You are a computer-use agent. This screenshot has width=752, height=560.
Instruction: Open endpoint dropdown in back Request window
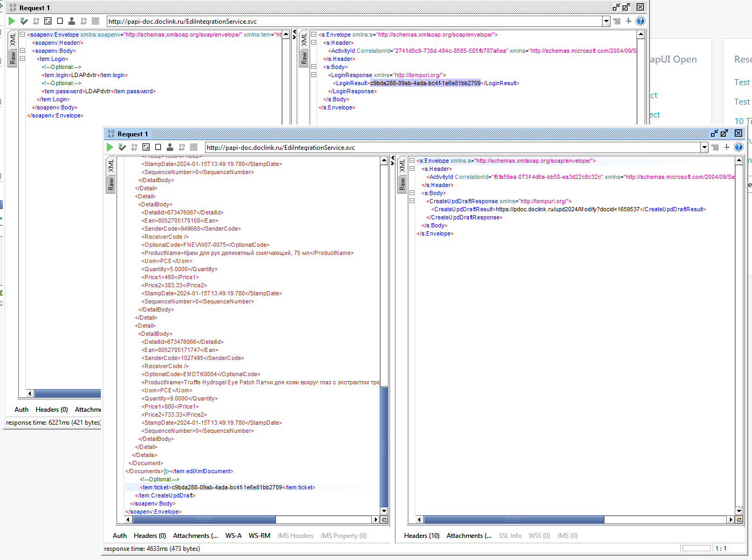tap(606, 21)
